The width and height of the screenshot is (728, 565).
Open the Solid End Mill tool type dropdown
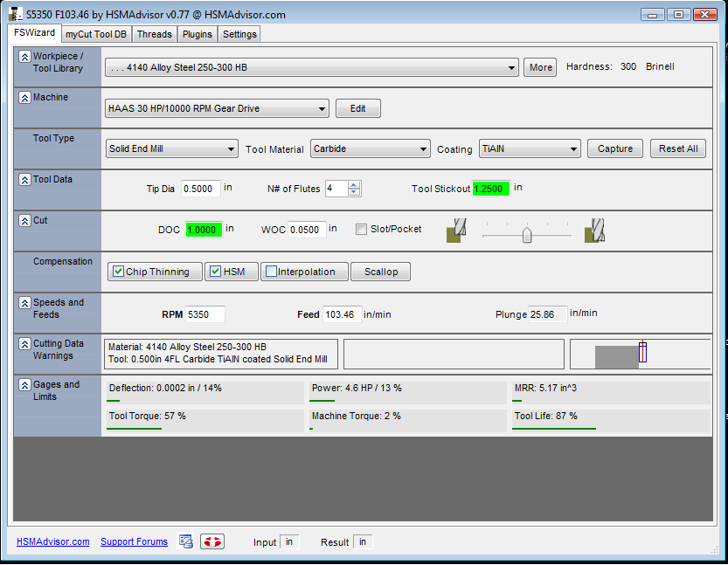172,149
